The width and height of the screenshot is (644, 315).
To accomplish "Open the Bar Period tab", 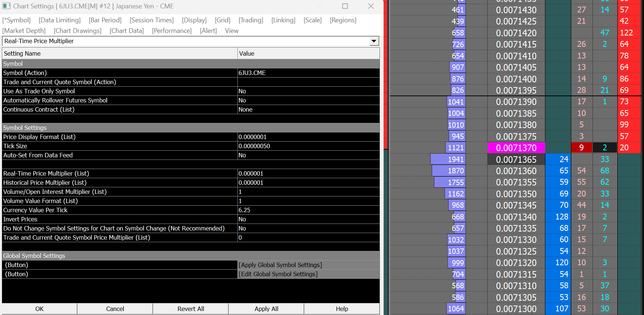I will click(105, 20).
